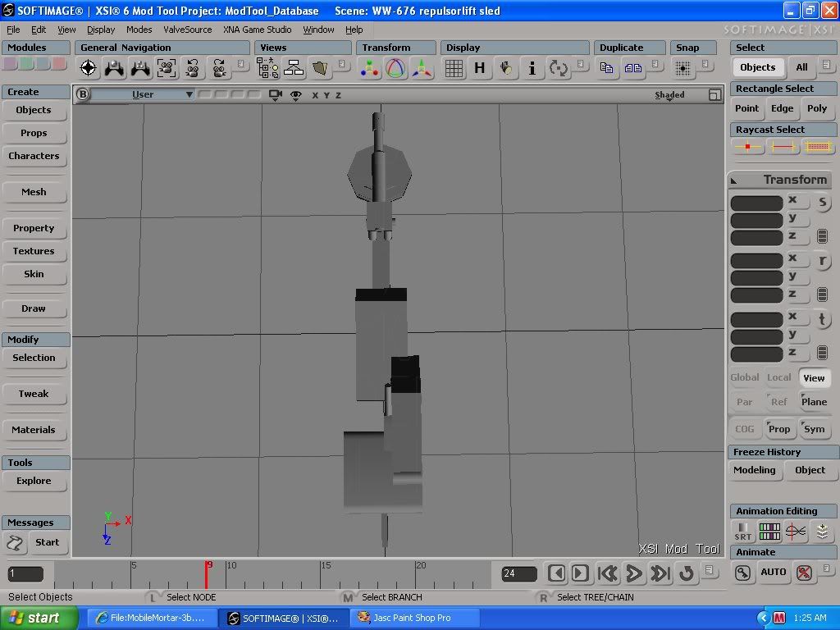
Task: Click the Poly select button
Action: click(x=817, y=108)
